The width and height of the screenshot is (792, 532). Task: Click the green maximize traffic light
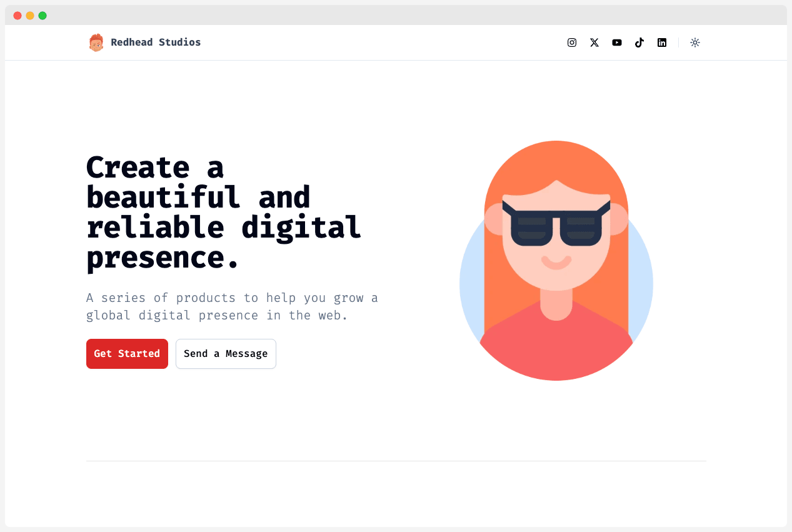42,15
